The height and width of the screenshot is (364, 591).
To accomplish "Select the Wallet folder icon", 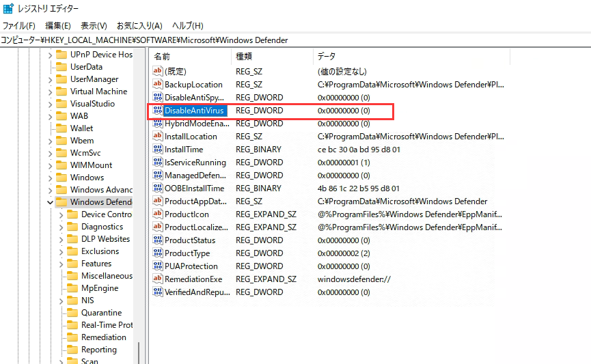I will [61, 128].
